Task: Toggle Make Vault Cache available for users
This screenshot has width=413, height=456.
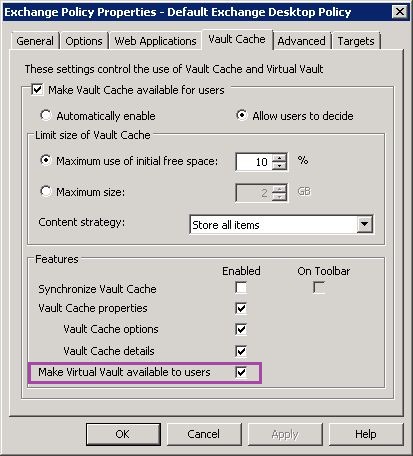Action: pyautogui.click(x=37, y=90)
